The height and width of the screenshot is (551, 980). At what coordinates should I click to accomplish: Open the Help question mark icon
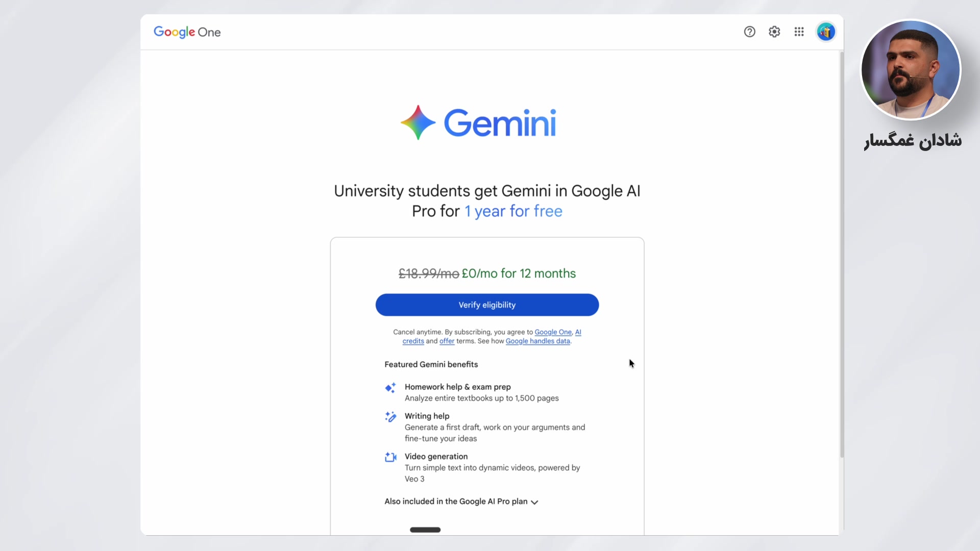click(749, 32)
